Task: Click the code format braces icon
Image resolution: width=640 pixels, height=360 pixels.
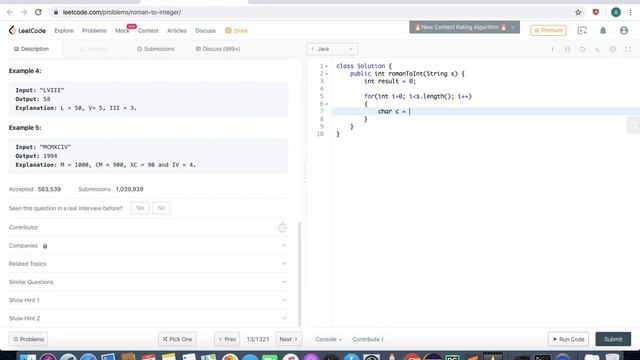Action: 567,49
